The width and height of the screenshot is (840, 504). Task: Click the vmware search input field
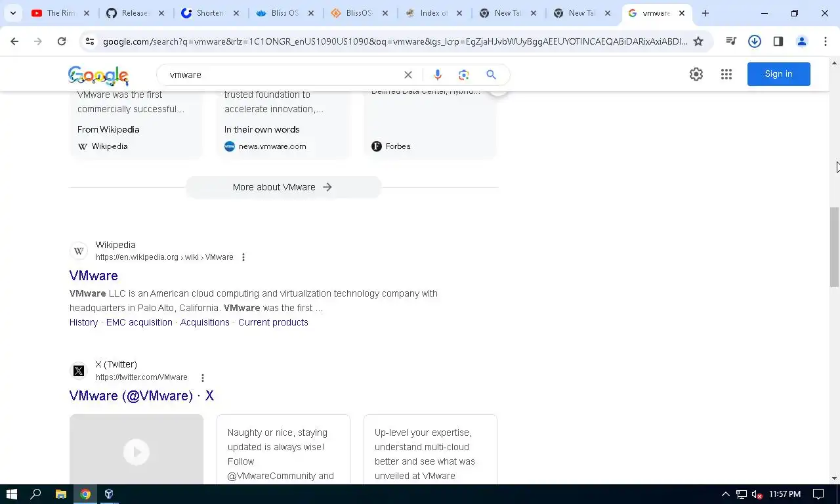(282, 75)
